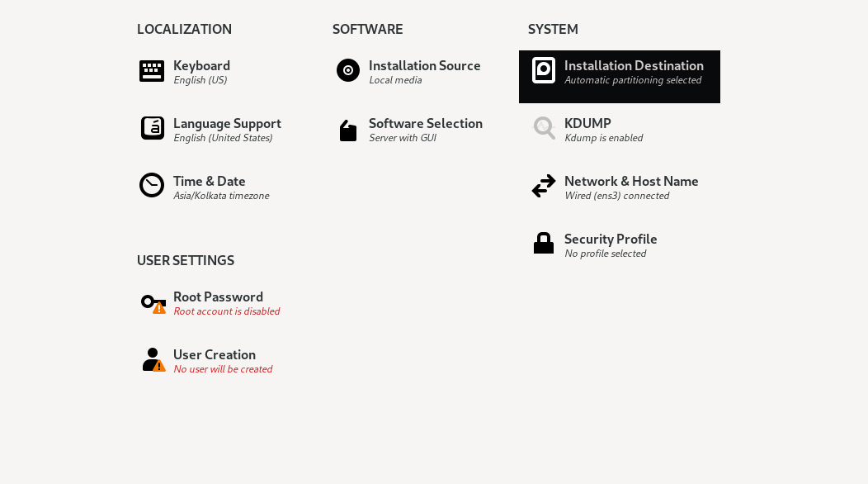
Task: Click the KDUMP magnifier icon
Action: click(x=544, y=128)
